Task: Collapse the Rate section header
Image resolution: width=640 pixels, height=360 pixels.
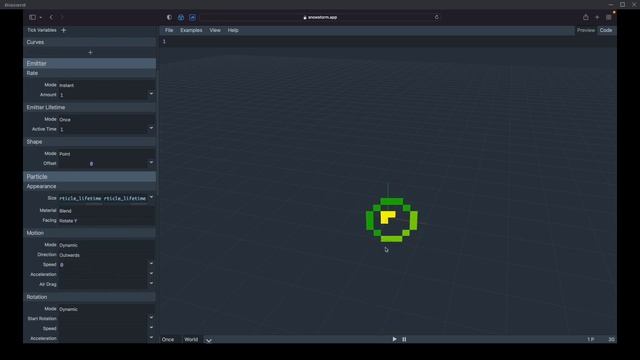Action: [x=89, y=73]
